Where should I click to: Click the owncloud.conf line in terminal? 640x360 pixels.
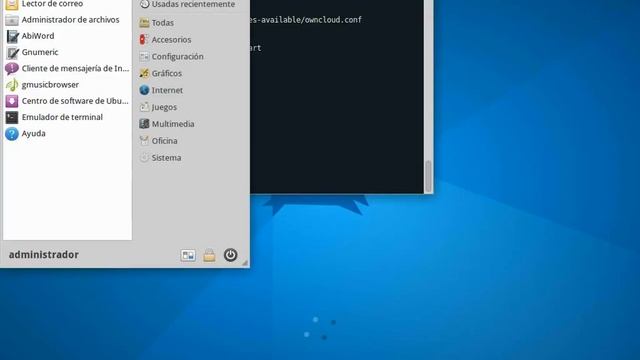(x=305, y=20)
